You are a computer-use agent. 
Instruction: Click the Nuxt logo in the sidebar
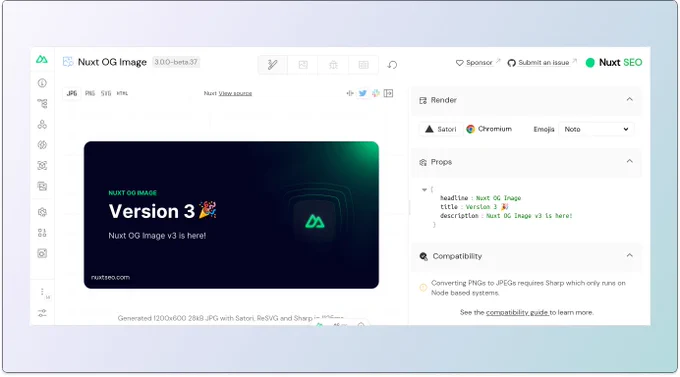pyautogui.click(x=42, y=59)
